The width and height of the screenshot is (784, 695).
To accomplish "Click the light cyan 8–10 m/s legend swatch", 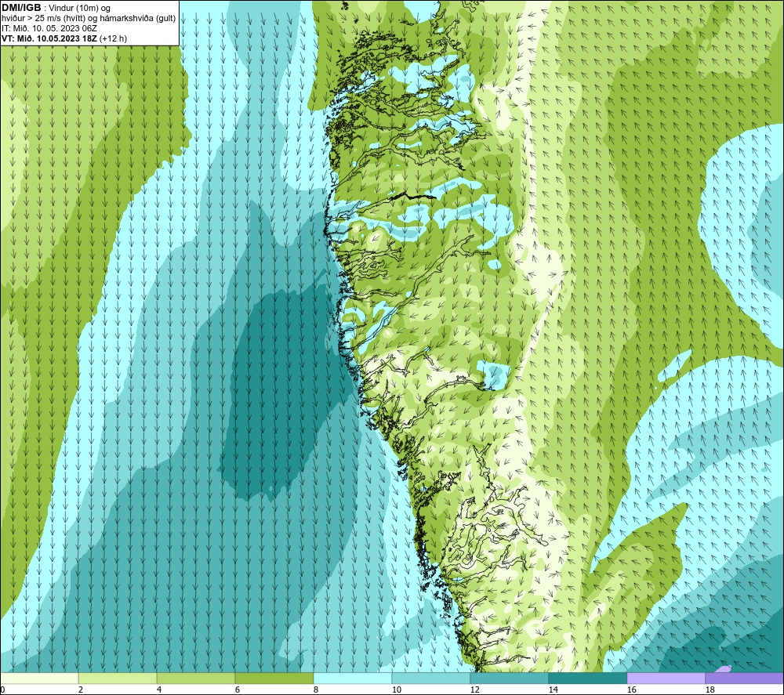I will click(353, 679).
